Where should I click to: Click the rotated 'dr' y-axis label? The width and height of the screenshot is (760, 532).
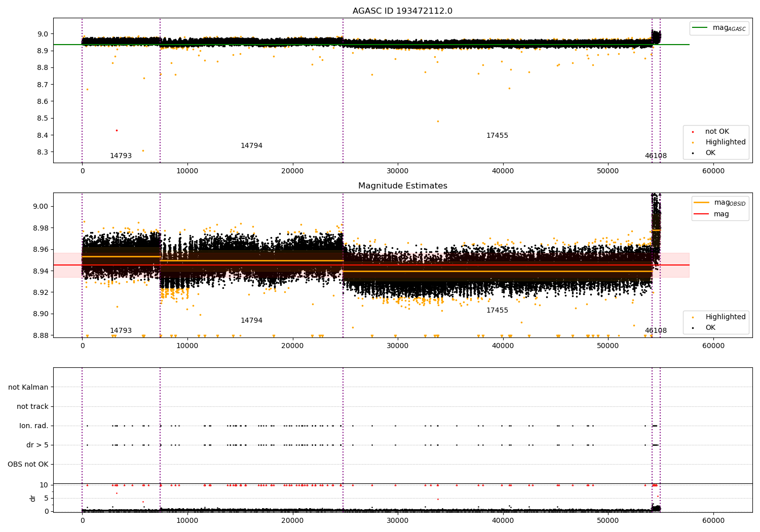click(x=33, y=498)
